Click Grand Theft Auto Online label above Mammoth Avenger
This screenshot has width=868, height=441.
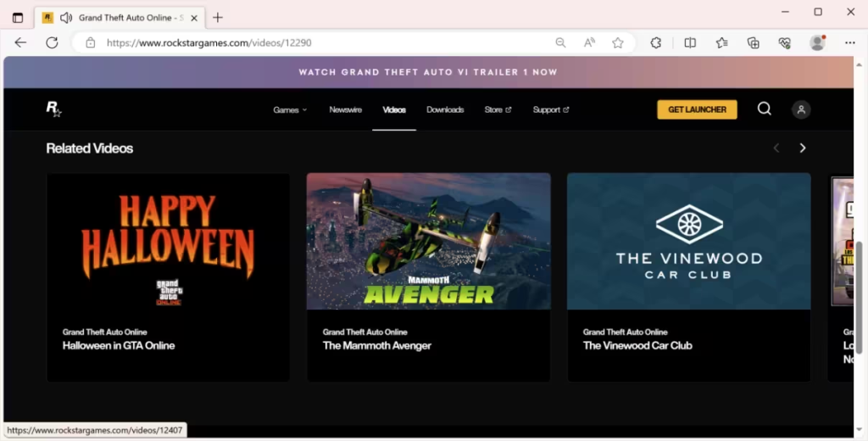(x=364, y=332)
